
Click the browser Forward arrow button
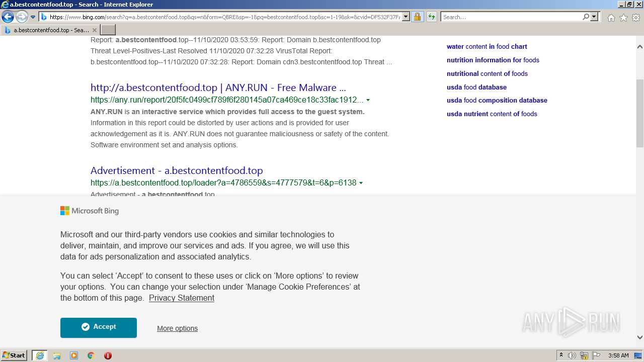tap(22, 17)
